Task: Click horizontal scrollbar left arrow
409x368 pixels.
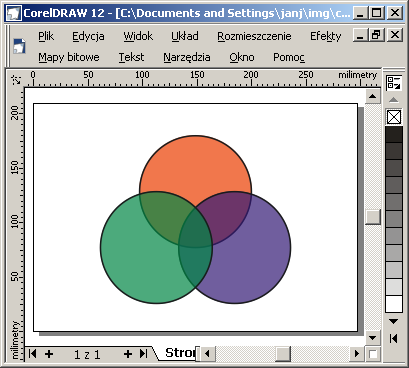Action: [207, 353]
